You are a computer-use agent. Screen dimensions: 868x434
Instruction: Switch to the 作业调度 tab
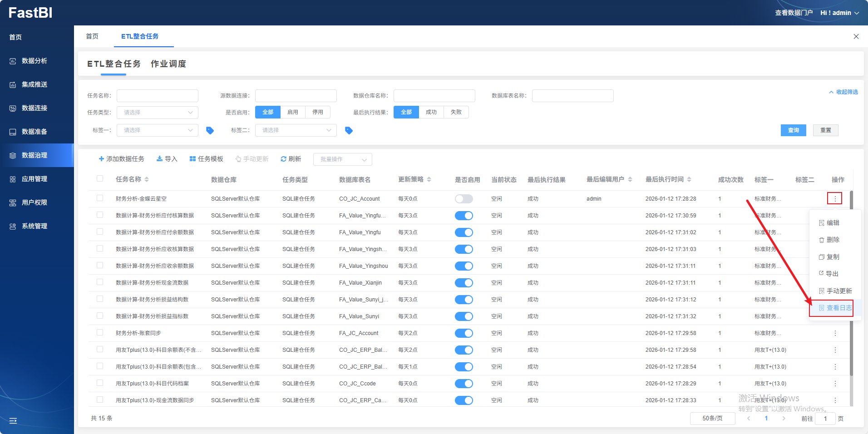coord(168,64)
